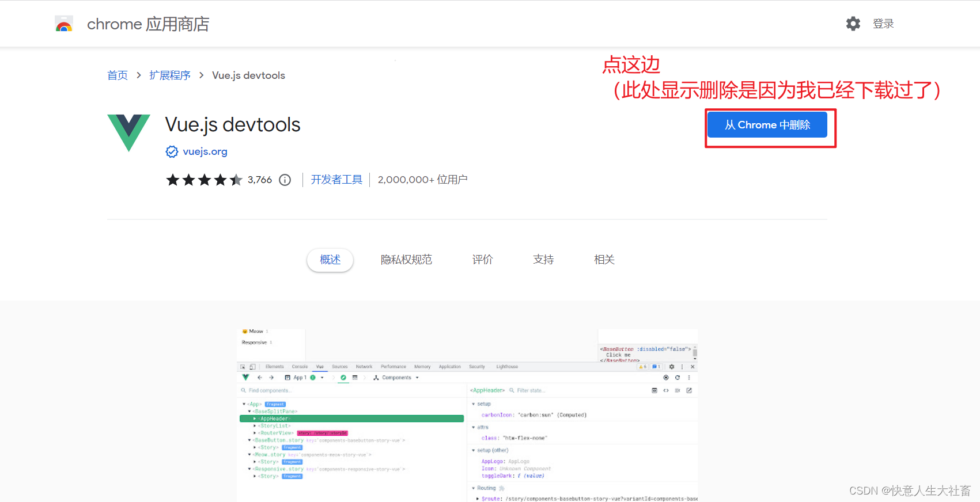The image size is (980, 502).
Task: Switch to the 隐私权规范 tab
Action: 406,260
